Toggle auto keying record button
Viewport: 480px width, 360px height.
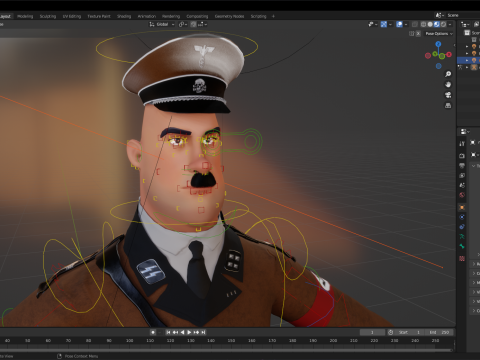[153, 332]
